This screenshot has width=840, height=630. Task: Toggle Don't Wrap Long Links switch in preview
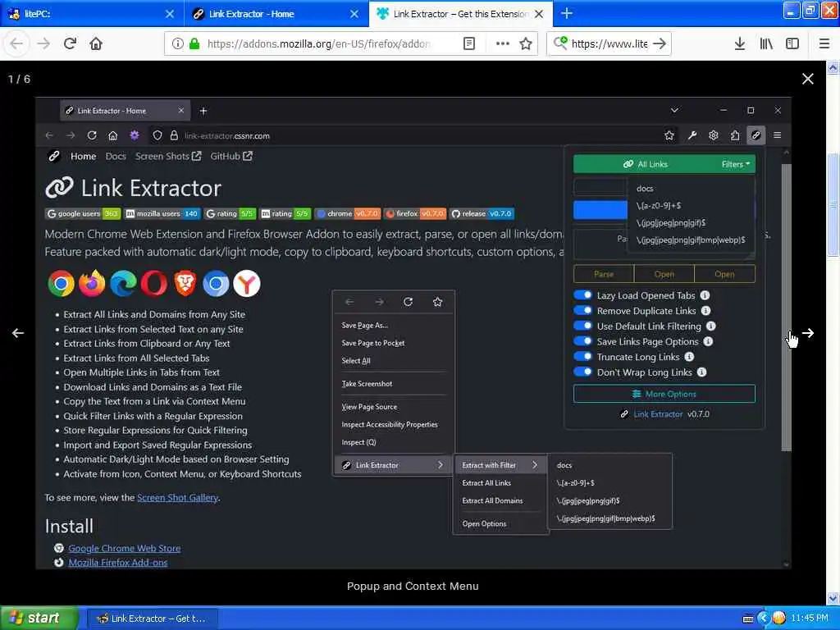[582, 372]
